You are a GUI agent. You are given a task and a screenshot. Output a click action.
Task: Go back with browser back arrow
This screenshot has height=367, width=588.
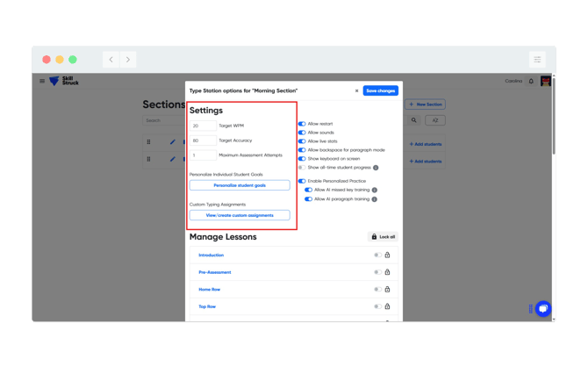[x=111, y=60]
